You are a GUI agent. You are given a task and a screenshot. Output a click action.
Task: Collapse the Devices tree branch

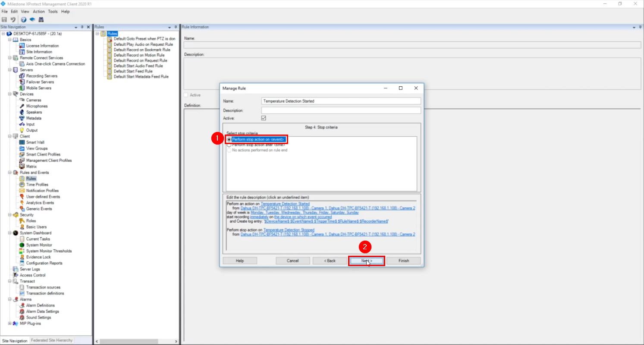tap(9, 94)
